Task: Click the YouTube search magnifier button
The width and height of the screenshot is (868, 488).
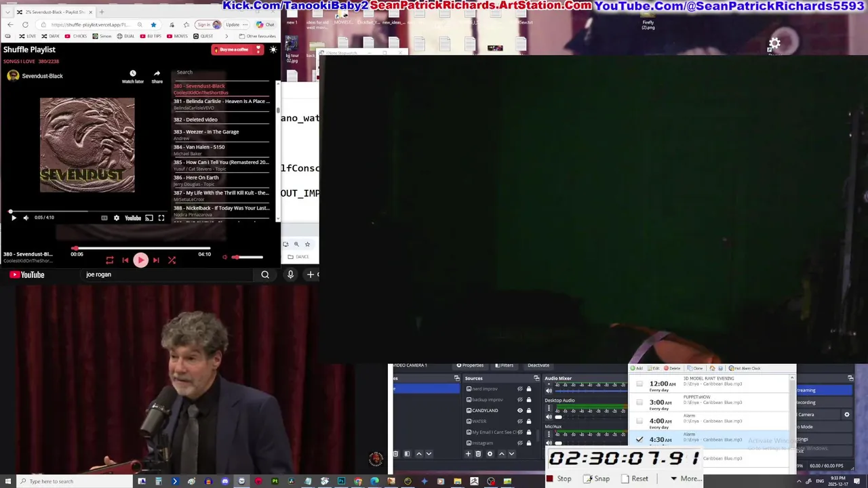Action: [x=265, y=274]
